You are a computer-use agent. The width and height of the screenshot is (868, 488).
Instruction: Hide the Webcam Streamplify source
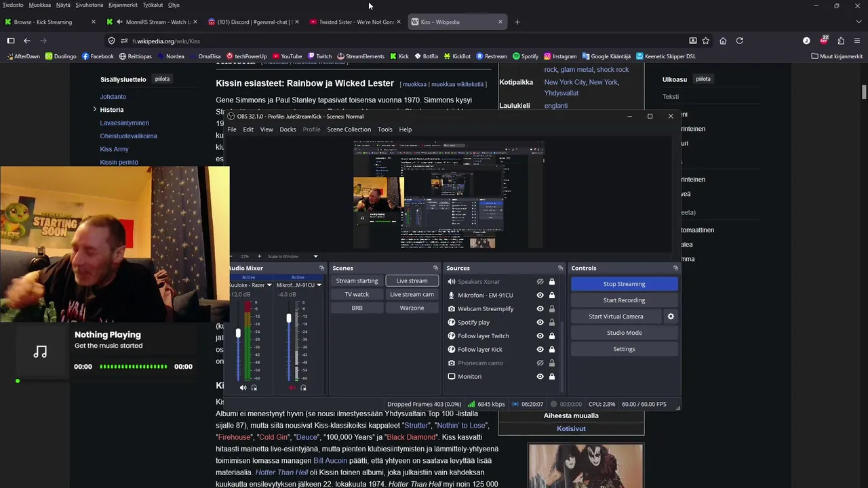540,309
